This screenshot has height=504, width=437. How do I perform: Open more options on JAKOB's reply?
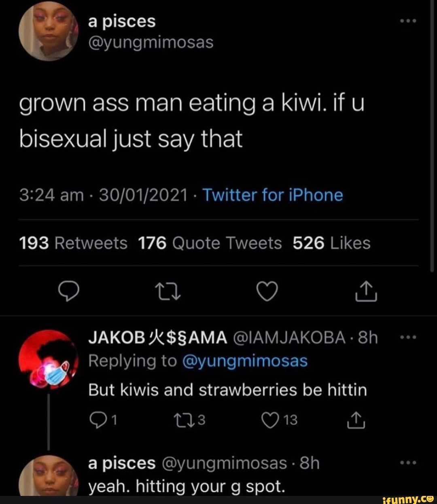(408, 338)
